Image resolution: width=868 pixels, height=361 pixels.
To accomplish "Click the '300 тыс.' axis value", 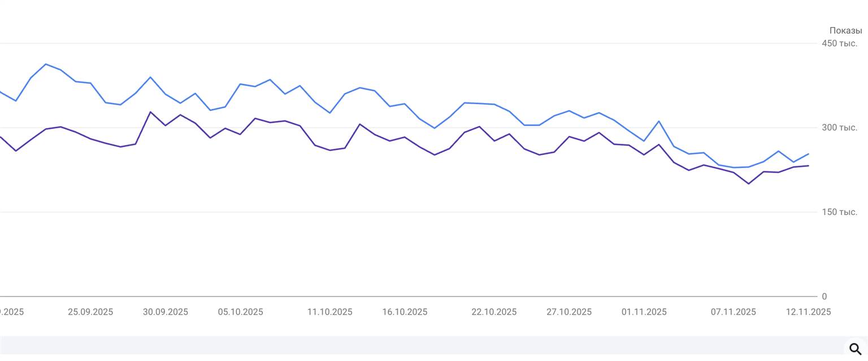I will 840,128.
